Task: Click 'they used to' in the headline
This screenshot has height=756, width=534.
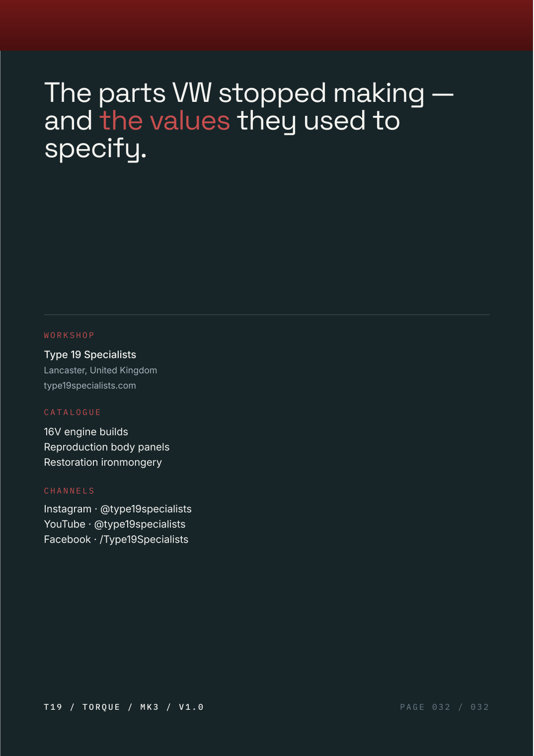Action: pyautogui.click(x=318, y=121)
